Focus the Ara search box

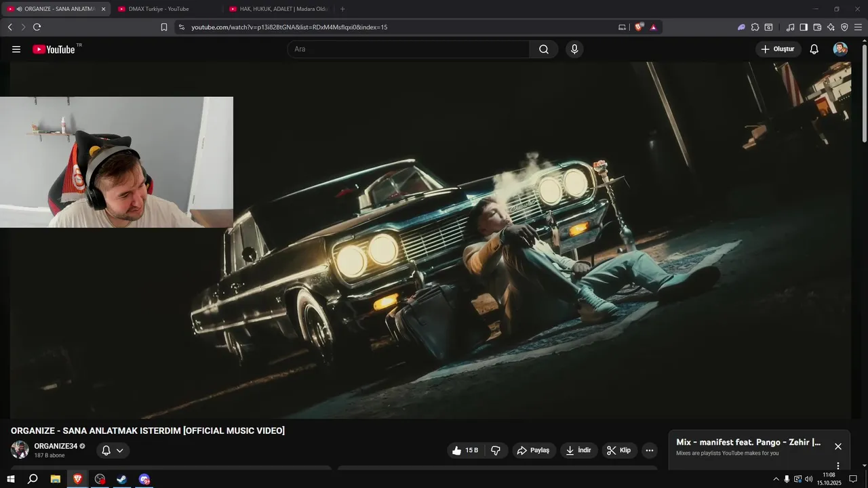[x=408, y=49]
